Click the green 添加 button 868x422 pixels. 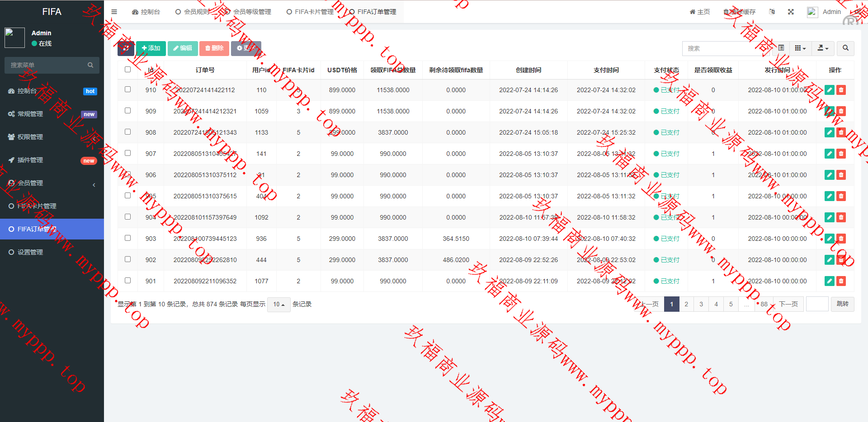pos(151,48)
